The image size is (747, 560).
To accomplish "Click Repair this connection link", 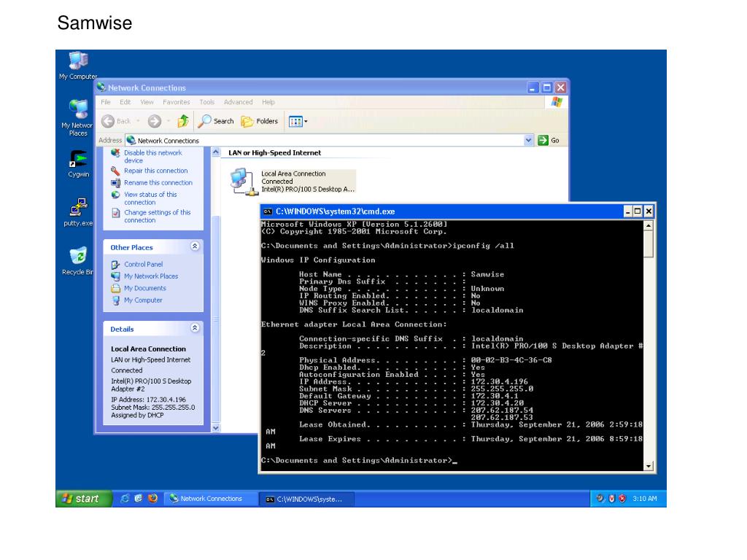I will click(x=156, y=171).
